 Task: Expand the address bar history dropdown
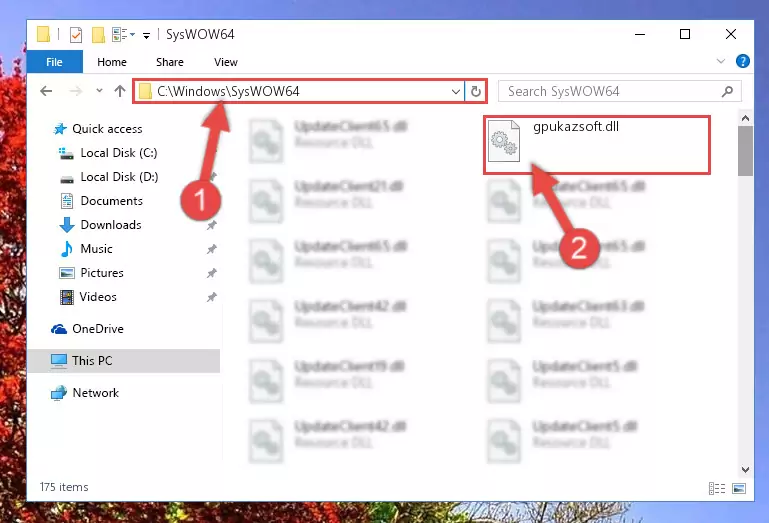point(456,91)
